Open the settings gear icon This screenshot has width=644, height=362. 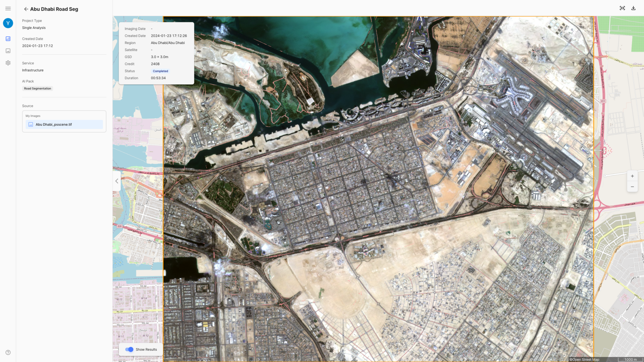click(x=8, y=63)
